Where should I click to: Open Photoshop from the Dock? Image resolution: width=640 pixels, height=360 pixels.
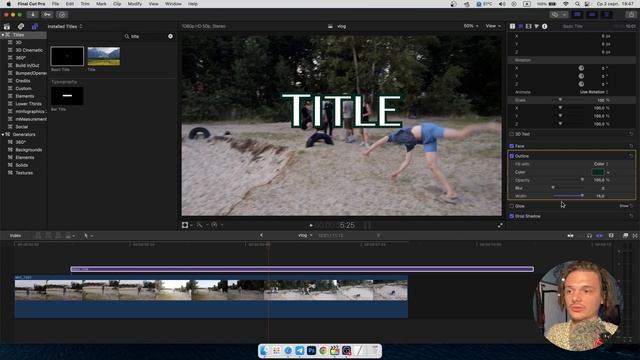(311, 351)
